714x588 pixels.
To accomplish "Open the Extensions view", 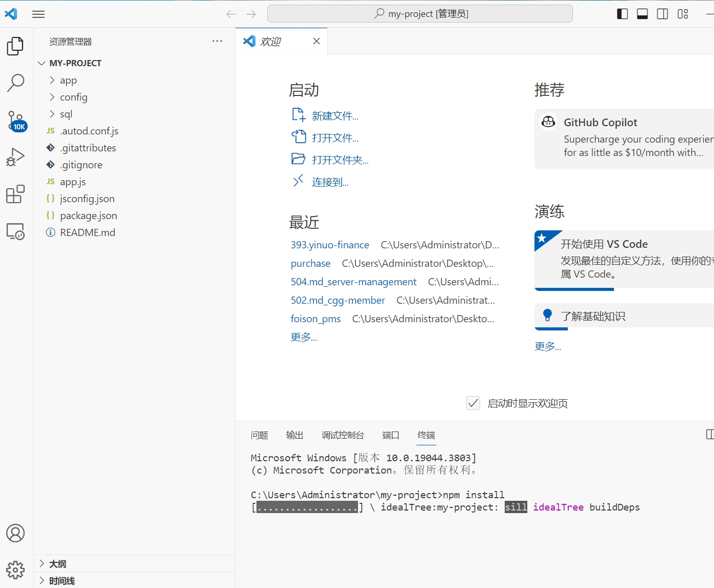I will [x=15, y=194].
